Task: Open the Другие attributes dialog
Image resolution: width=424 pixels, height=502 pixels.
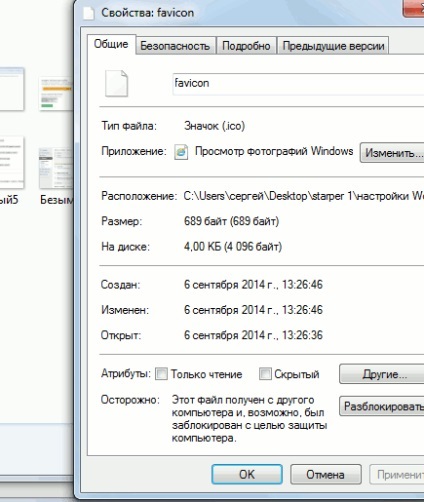Action: [x=382, y=374]
